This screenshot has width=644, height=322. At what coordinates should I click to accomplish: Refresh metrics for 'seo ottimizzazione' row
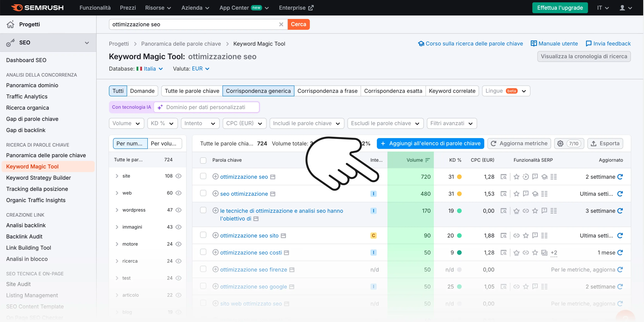(620, 194)
